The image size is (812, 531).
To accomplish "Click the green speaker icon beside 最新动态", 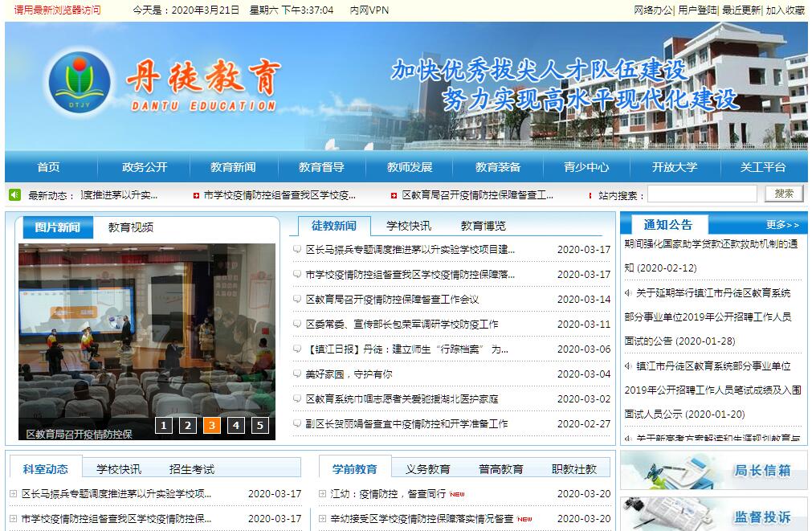I will (14, 194).
